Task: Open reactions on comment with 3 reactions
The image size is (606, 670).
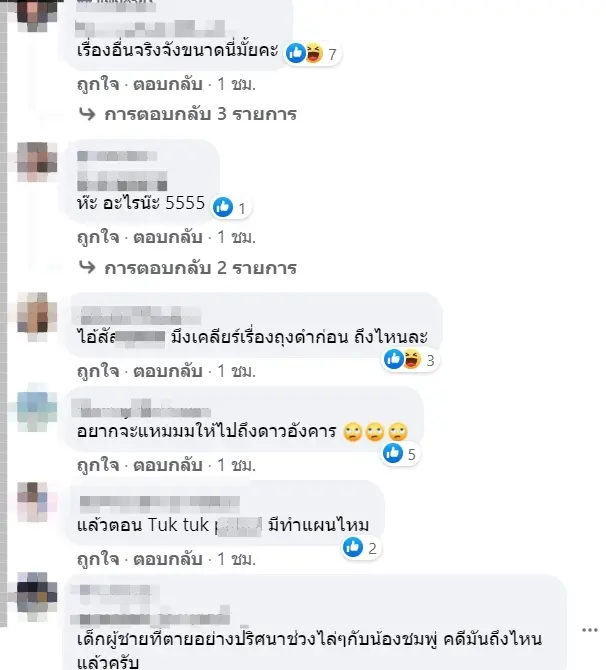Action: pos(410,359)
